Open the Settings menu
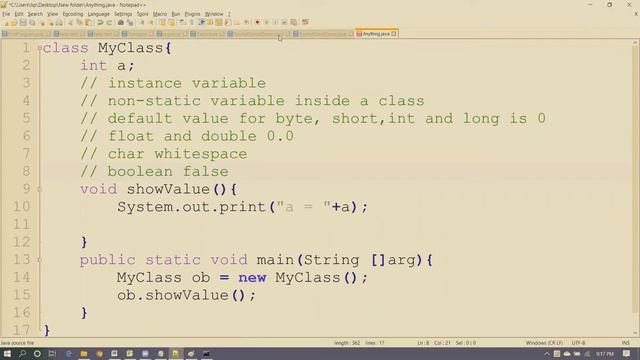The image size is (640, 360). tap(123, 14)
